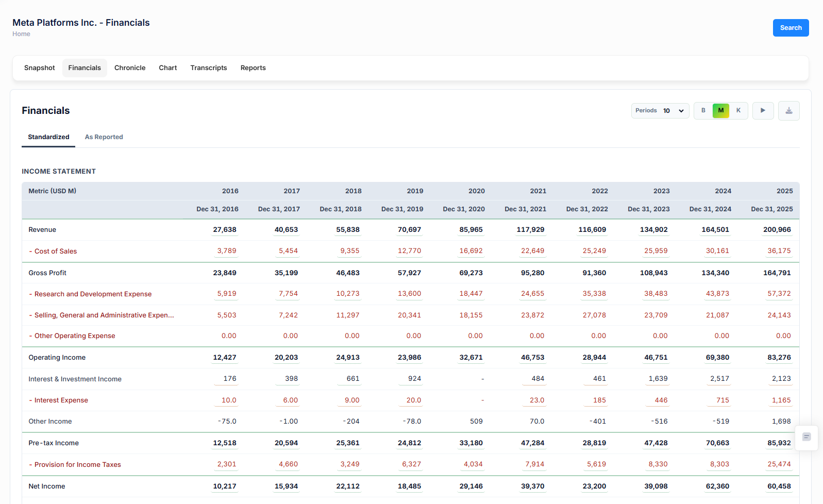Click the download icon button
Viewport: 823px width, 504px height.
788,111
